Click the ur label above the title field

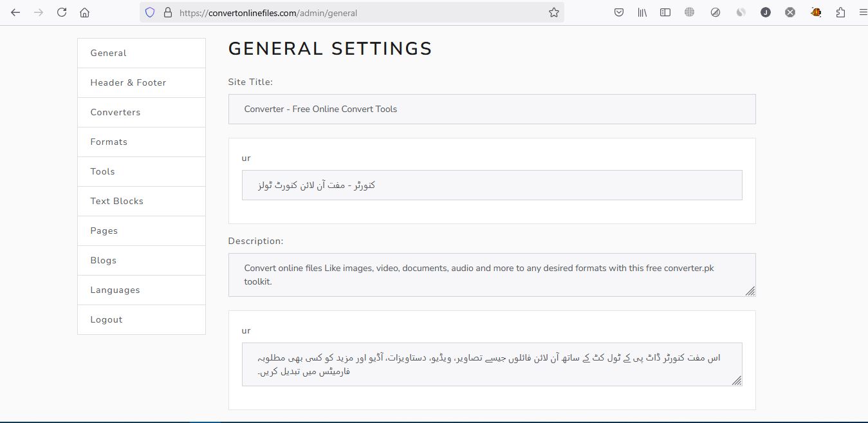tap(246, 158)
